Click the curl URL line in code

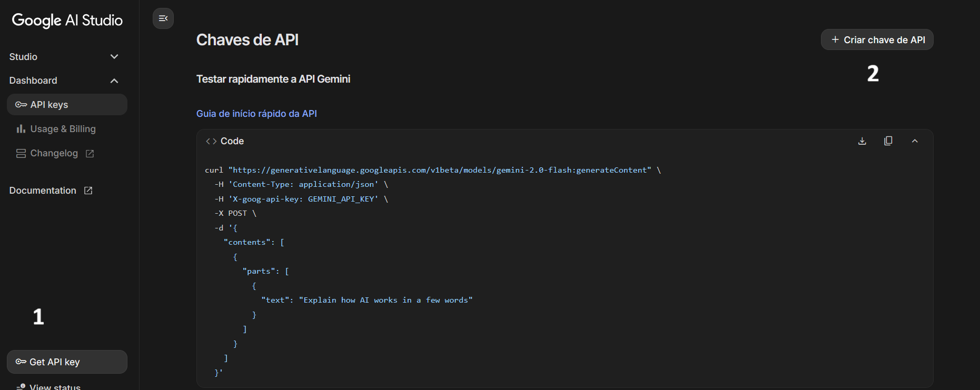pyautogui.click(x=433, y=170)
